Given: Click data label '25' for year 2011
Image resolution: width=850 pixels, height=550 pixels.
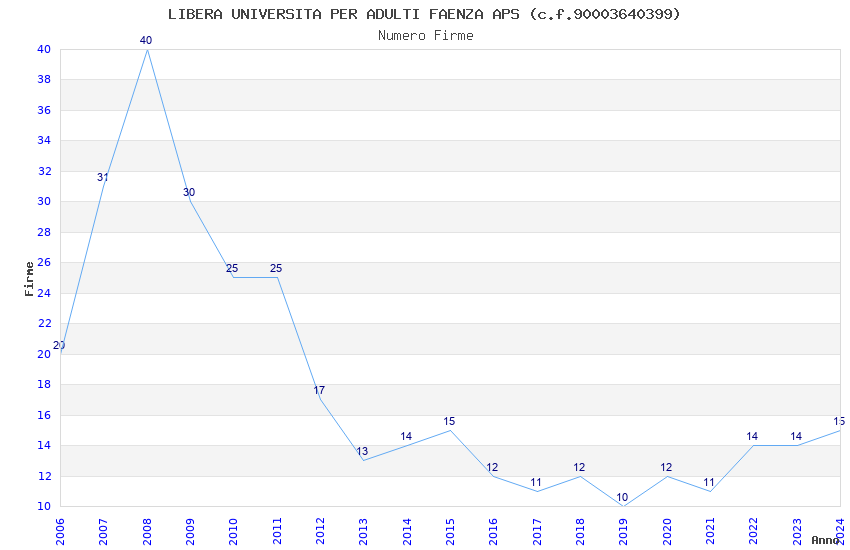Looking at the screenshot, I should [x=276, y=268].
